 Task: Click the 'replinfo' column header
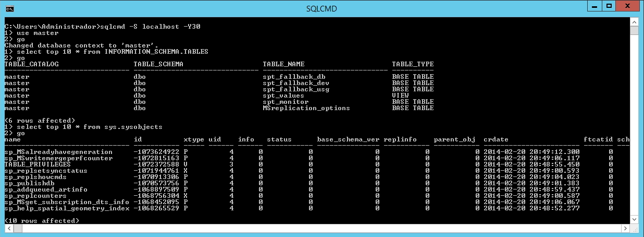(401, 139)
